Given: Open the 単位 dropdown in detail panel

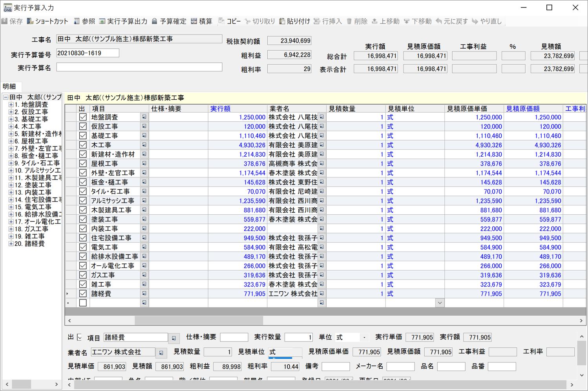Looking at the screenshot, I should (x=364, y=338).
